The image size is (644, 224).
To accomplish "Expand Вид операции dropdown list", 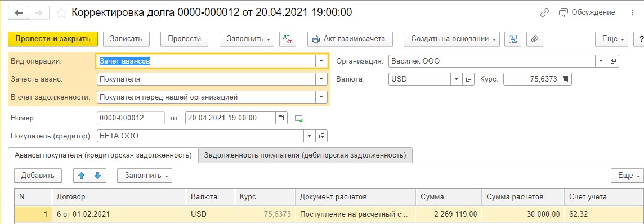I will coord(321,61).
